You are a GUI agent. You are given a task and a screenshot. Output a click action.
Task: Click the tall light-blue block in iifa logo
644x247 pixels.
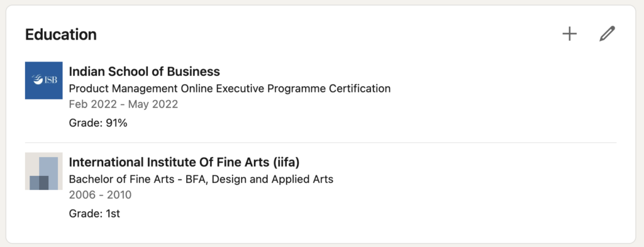(48, 173)
